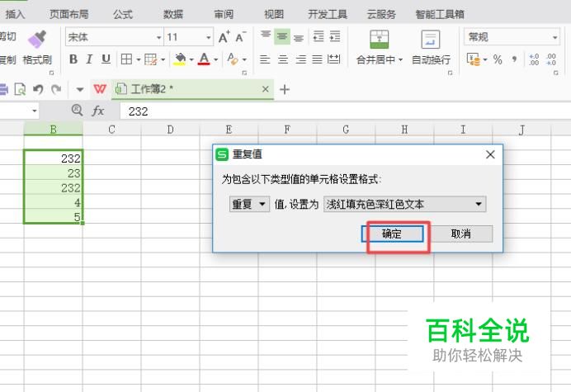The width and height of the screenshot is (571, 392).
Task: Open the font color dropdown arrow
Action: point(215,59)
